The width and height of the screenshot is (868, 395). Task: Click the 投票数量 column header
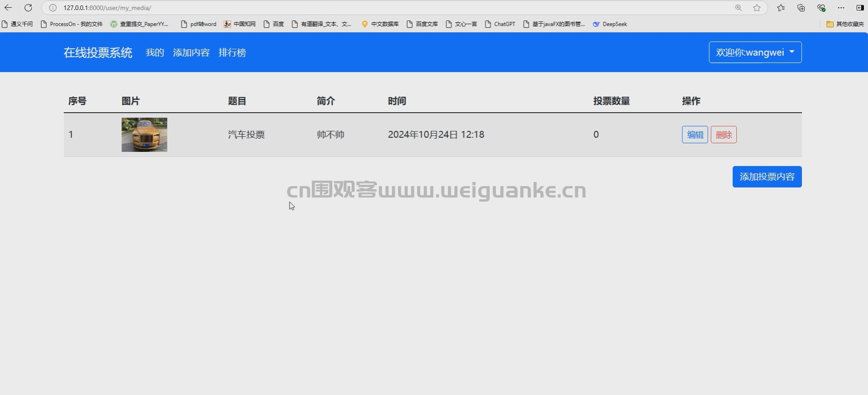[x=612, y=101]
